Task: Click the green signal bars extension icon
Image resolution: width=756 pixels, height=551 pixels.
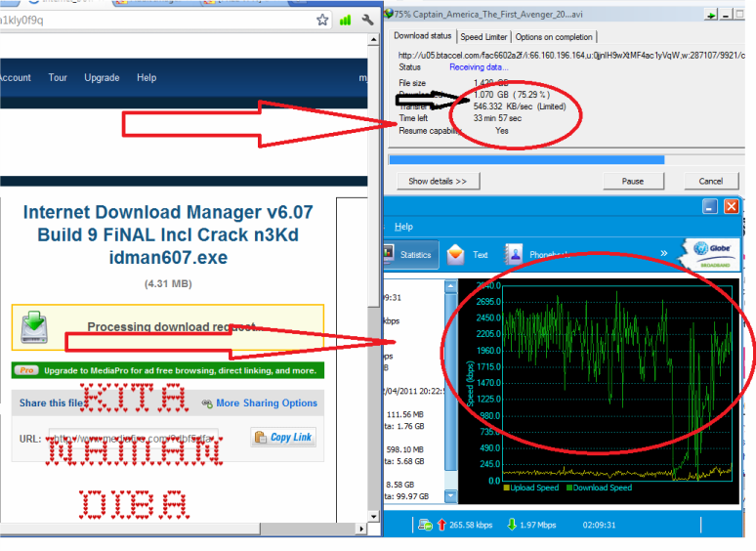Action: [x=345, y=20]
